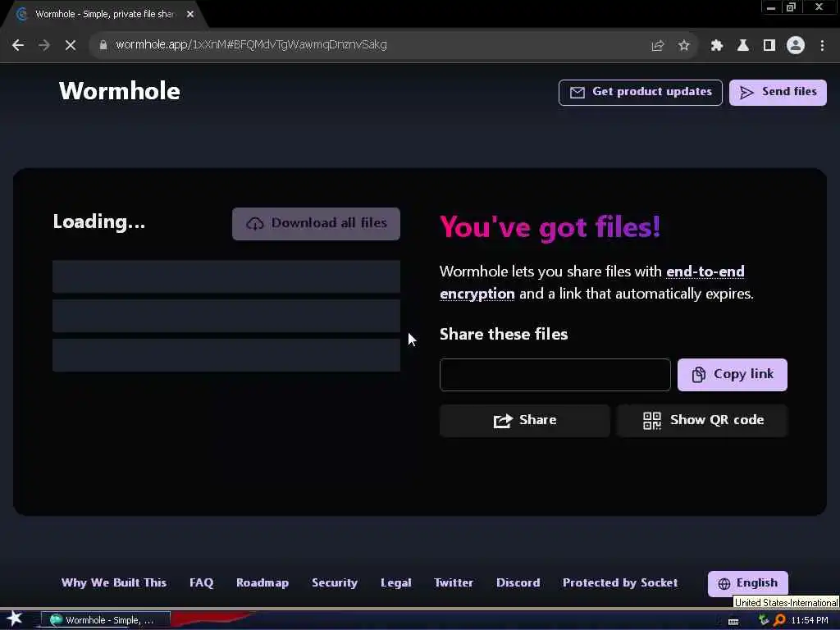
Task: Click the network tray icon
Action: (x=764, y=620)
